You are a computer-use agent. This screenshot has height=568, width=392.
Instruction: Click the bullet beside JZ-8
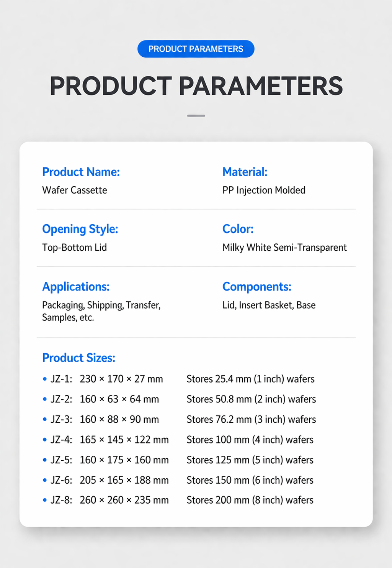point(45,500)
